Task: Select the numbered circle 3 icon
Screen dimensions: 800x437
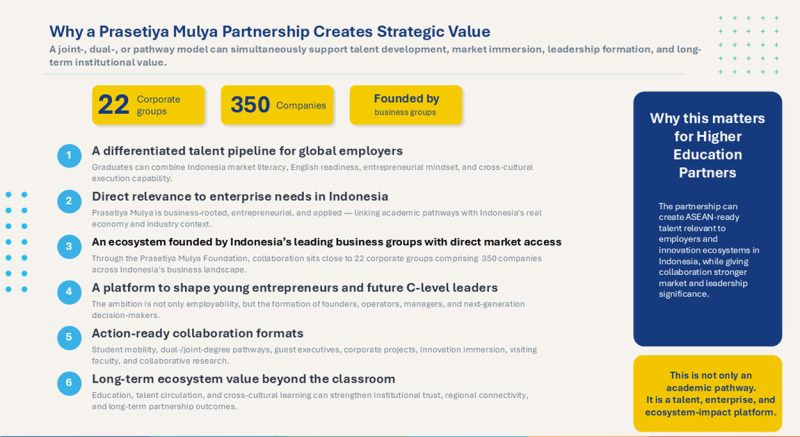Action: pos(69,247)
